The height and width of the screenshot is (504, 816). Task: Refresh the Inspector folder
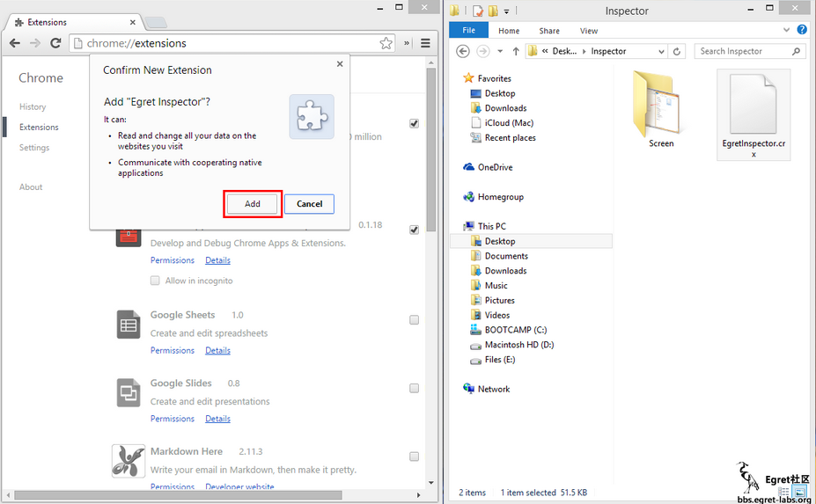(x=677, y=52)
